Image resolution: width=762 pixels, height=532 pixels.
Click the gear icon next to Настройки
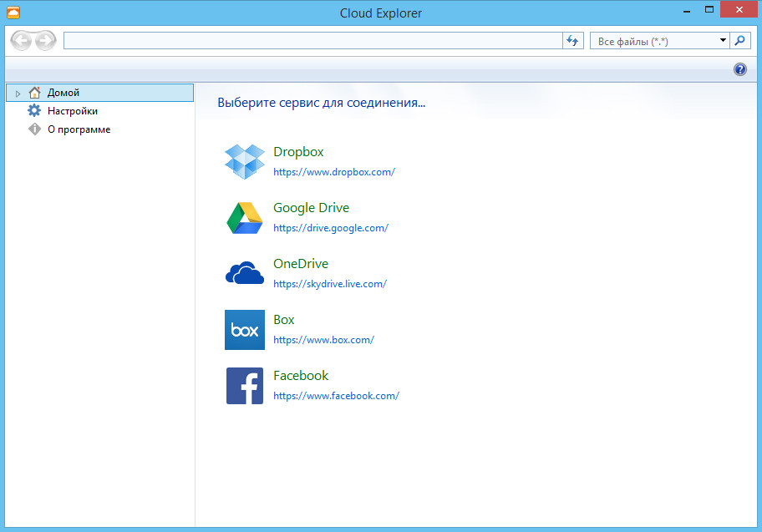(x=34, y=111)
